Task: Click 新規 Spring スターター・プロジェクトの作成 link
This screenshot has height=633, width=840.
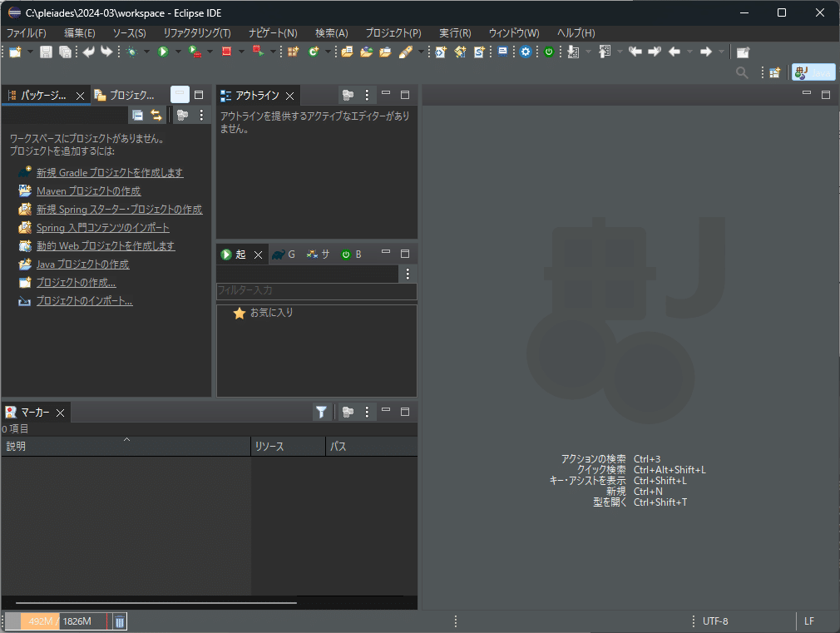Action: 120,209
